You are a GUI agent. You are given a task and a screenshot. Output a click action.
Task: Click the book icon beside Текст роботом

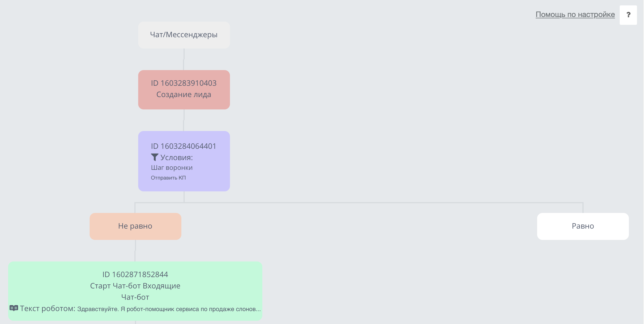click(x=14, y=308)
